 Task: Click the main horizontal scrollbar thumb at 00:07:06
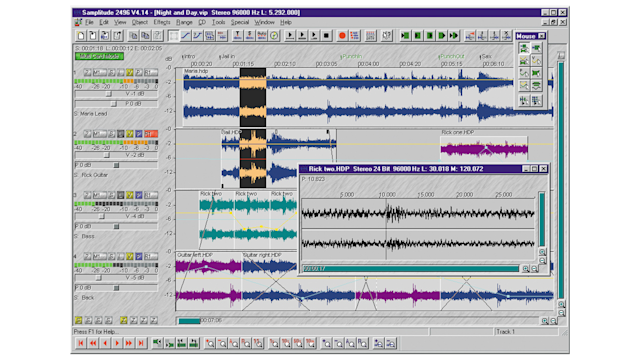tap(189, 321)
